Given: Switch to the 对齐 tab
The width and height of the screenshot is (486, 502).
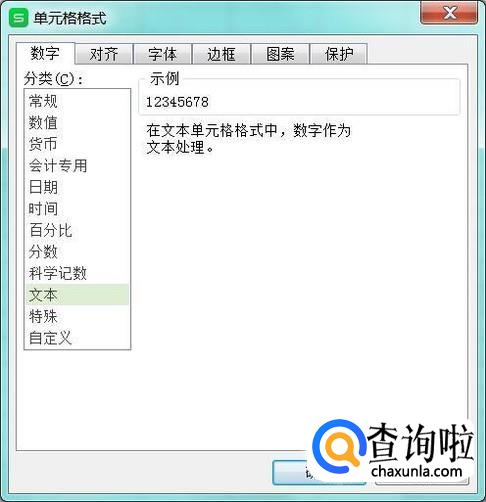Looking at the screenshot, I should (104, 54).
